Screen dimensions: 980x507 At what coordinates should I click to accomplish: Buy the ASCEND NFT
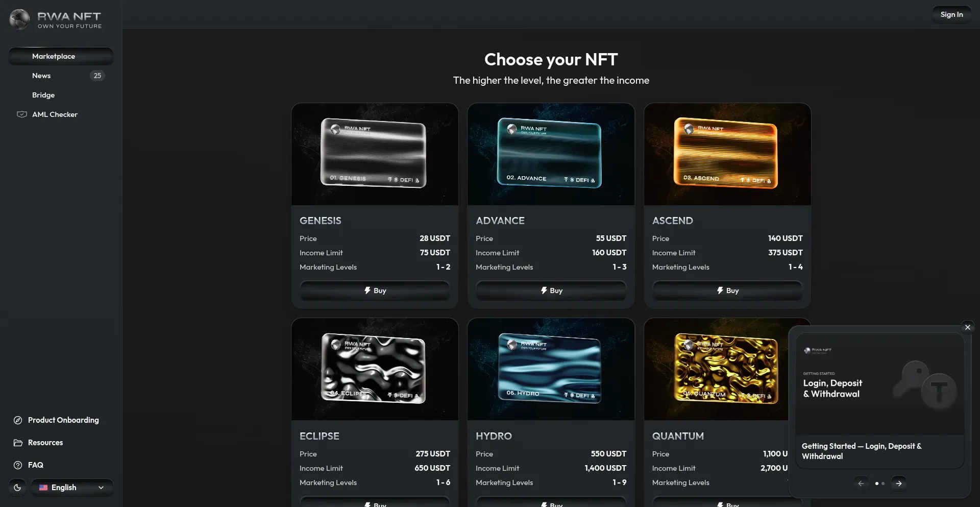point(727,291)
